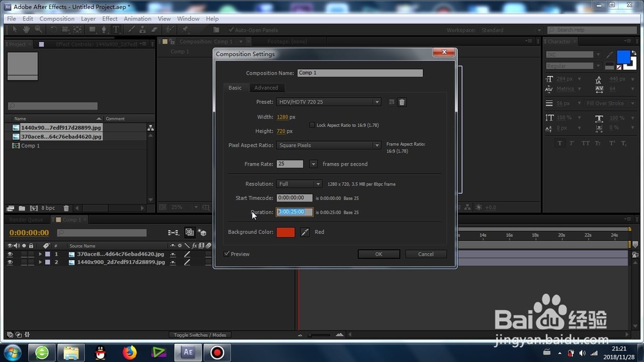Click the Frame Rate value field
644x362 pixels.
[x=290, y=164]
